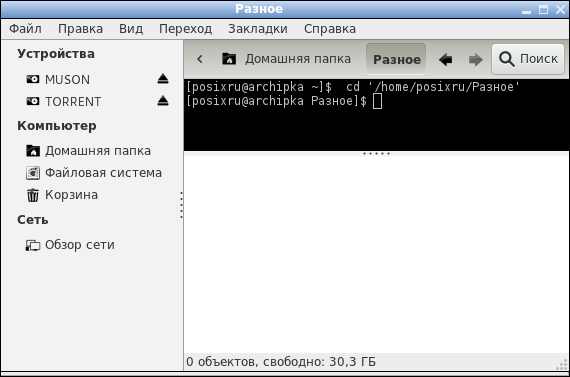Click the embedded terminal prompt cursor
Screen dimensions: 570x377
(377, 101)
